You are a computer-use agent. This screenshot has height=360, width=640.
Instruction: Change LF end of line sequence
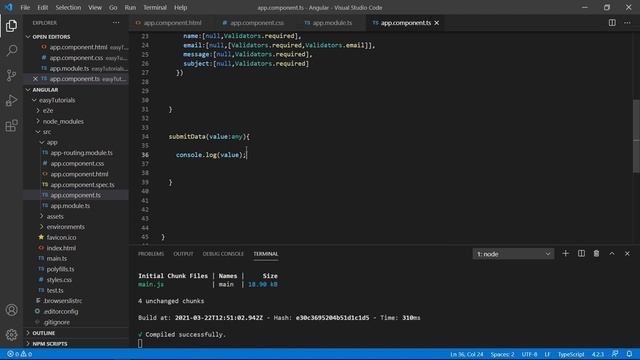547,354
